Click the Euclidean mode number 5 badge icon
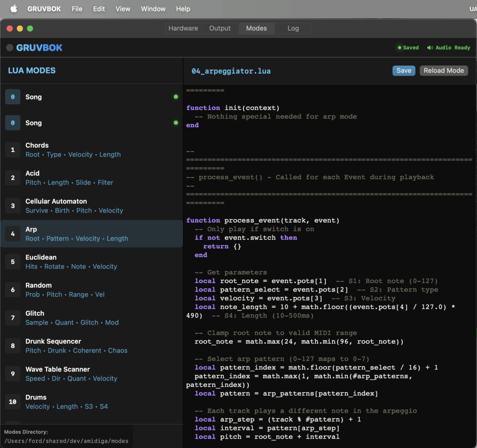The image size is (477, 448). point(13,261)
